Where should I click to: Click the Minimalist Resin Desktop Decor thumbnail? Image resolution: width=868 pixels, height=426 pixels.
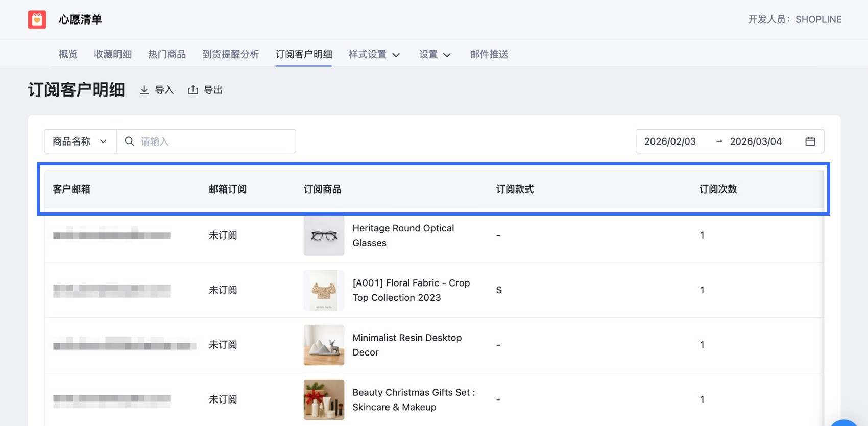[324, 345]
